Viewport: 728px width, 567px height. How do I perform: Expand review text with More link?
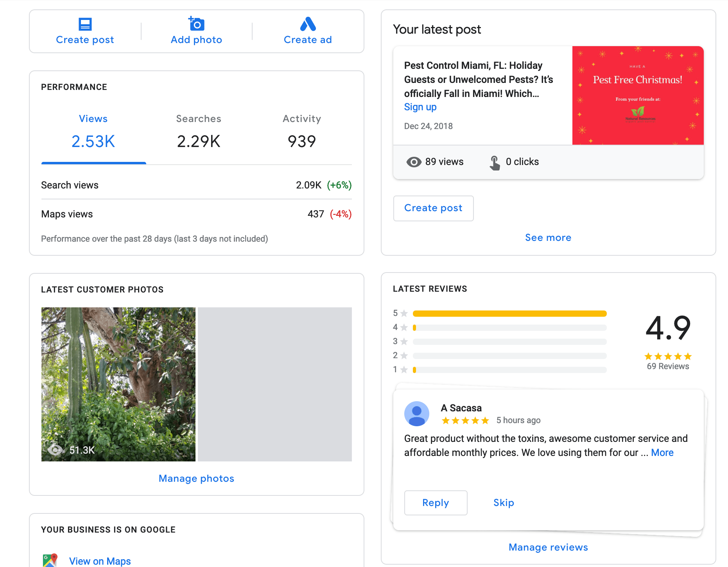click(x=662, y=453)
